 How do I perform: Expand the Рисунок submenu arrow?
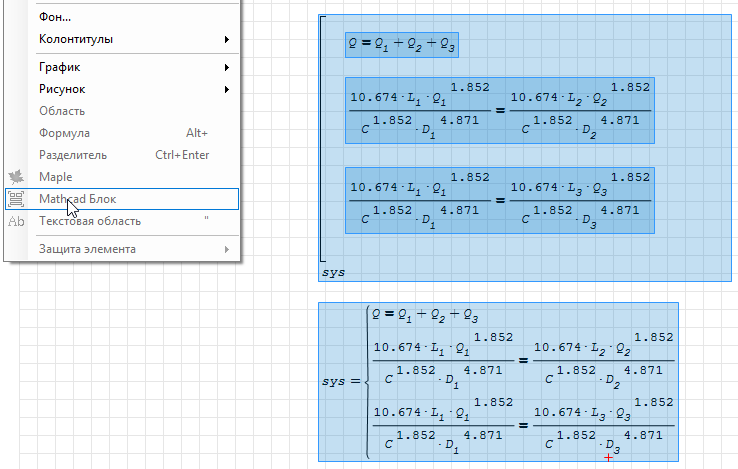tap(227, 89)
